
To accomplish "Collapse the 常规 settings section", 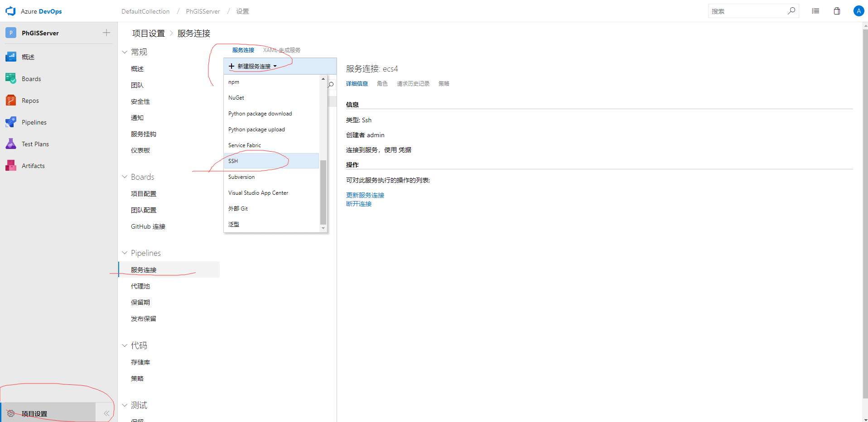I will tap(125, 52).
